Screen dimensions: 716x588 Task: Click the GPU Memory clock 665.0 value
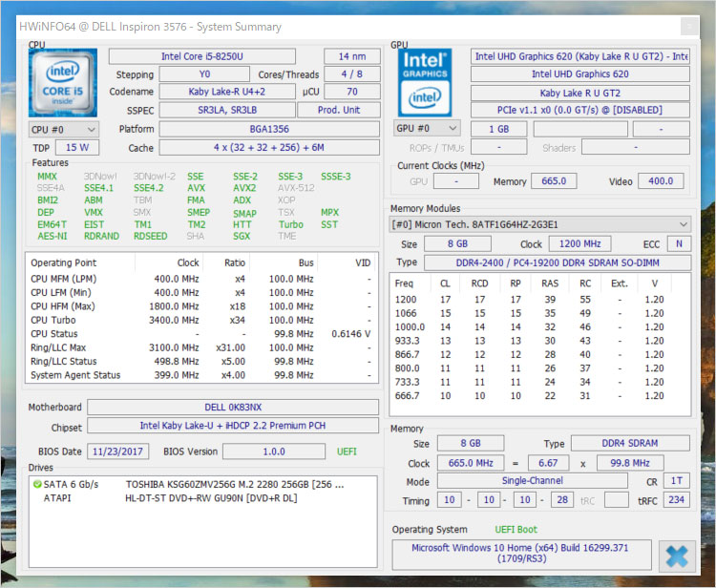pos(554,181)
